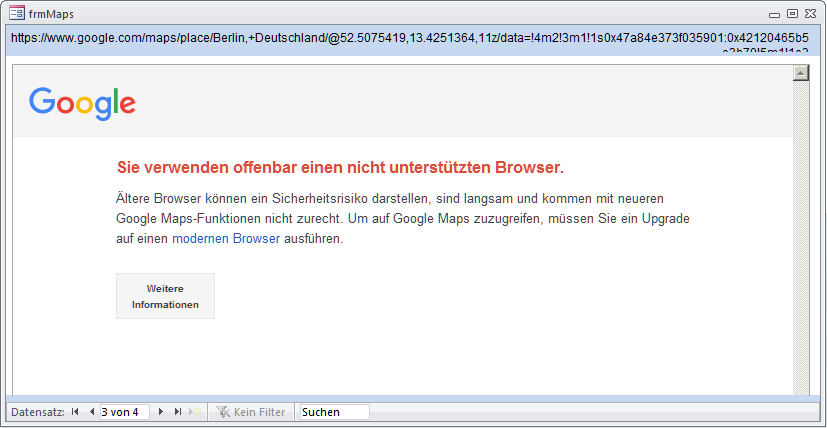This screenshot has width=827, height=428.
Task: Close the frmMaps window
Action: tap(810, 14)
